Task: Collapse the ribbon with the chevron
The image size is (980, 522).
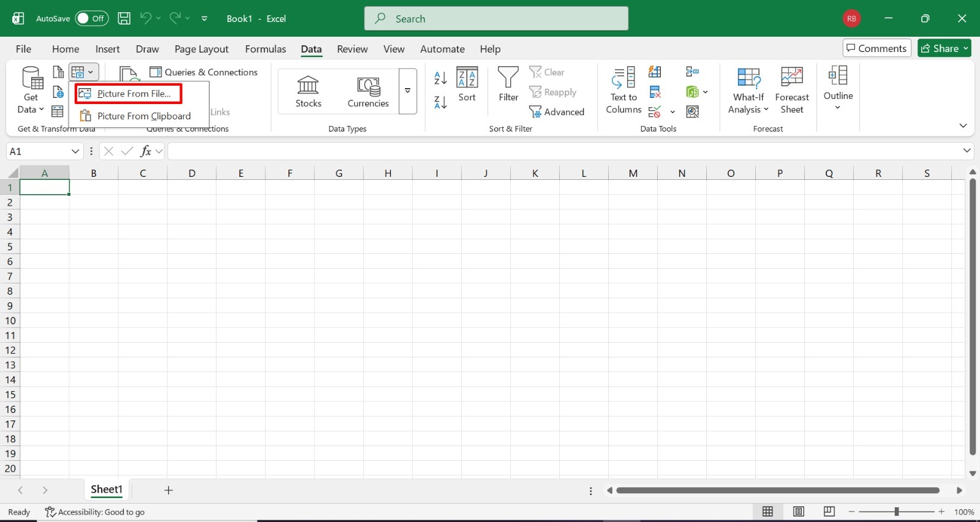Action: (x=963, y=125)
